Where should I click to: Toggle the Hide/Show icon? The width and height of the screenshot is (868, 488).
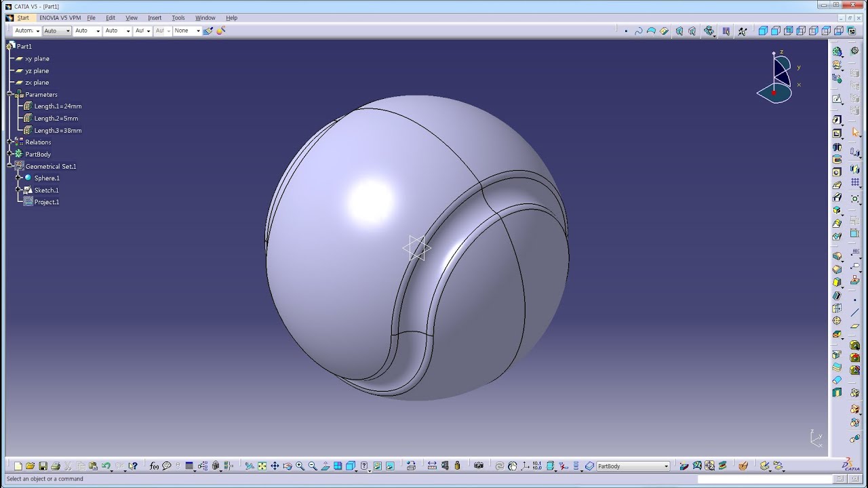point(377,466)
